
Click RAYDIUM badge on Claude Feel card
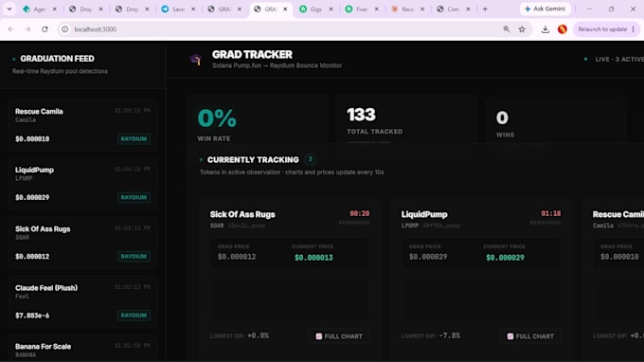(134, 316)
